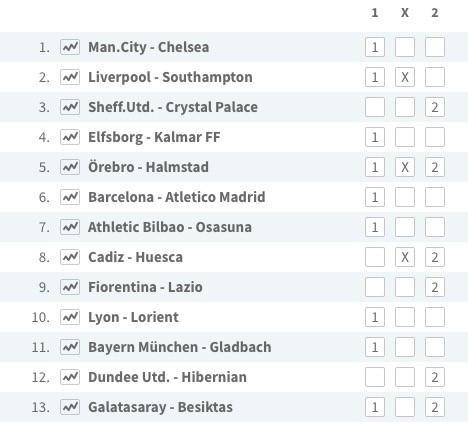This screenshot has height=429, width=468.
Task: Click chart icon beside Fiorentina - Lazio
Action: pyautogui.click(x=70, y=287)
